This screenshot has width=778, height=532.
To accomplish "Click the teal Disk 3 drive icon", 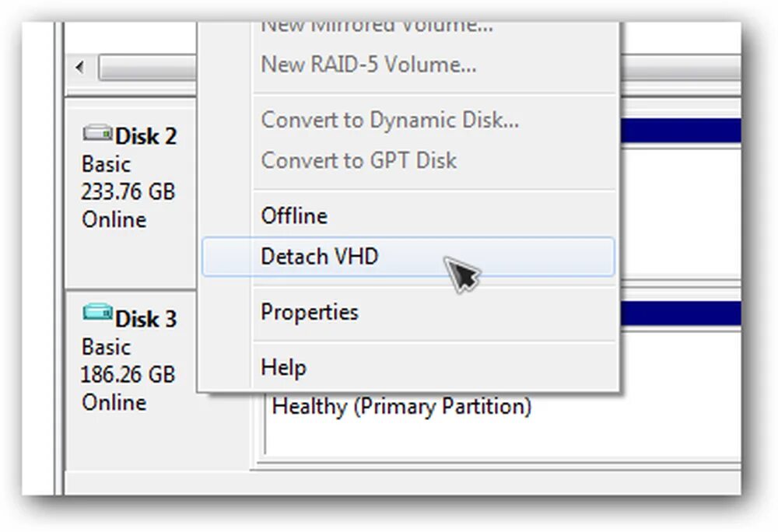I will click(x=97, y=313).
